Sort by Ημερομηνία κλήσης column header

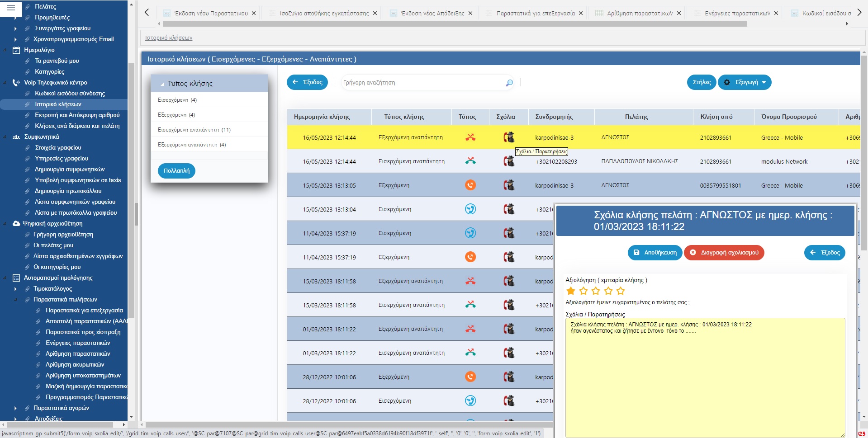tap(322, 117)
